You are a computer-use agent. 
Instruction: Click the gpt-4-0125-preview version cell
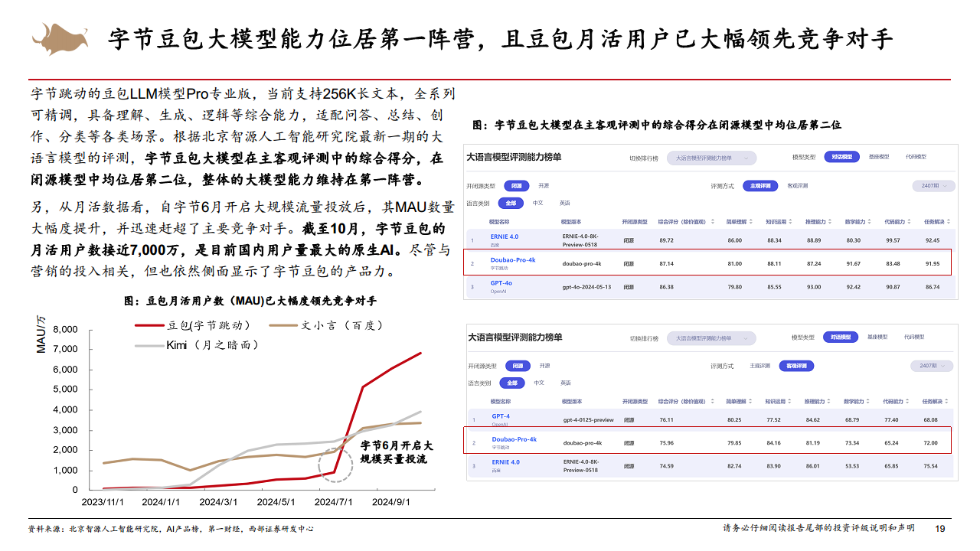point(589,420)
